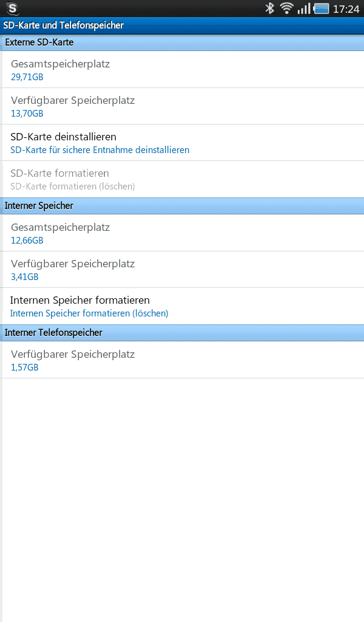Tap Internen Speicher formatieren (löschen) subtitle
This screenshot has height=622, width=364.
[89, 313]
